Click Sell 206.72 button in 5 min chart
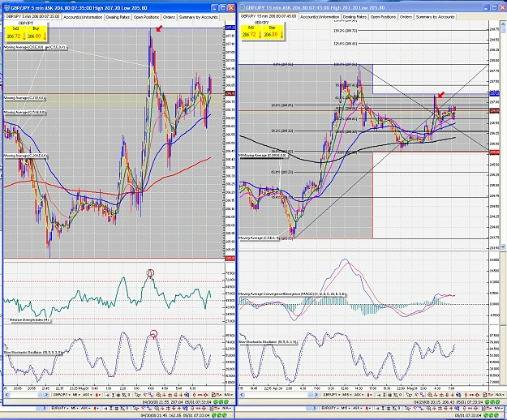507x420 pixels. 16,33
